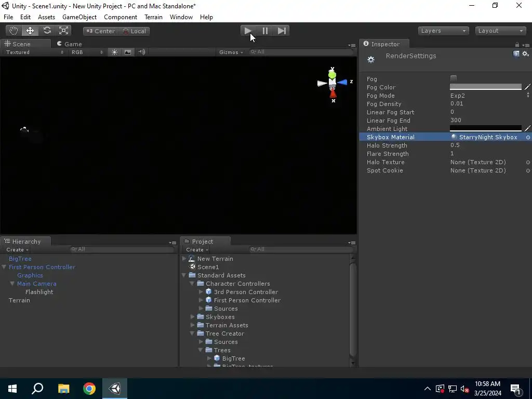This screenshot has height=399, width=532.
Task: Open the Component menu
Action: tap(121, 17)
